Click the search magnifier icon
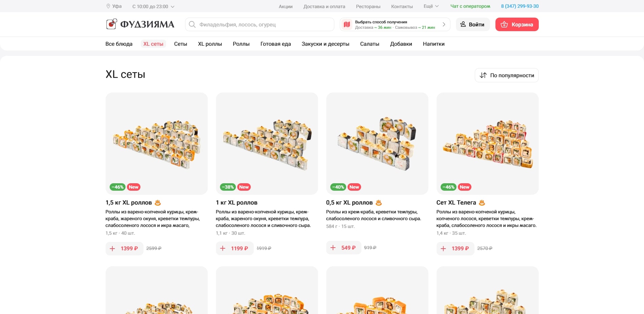644x314 pixels. click(192, 24)
